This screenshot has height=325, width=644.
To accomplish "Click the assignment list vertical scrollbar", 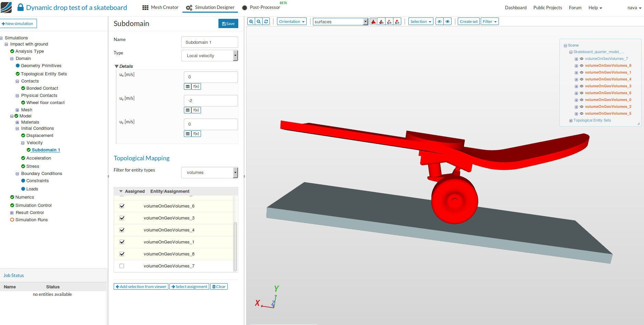I will tap(235, 247).
